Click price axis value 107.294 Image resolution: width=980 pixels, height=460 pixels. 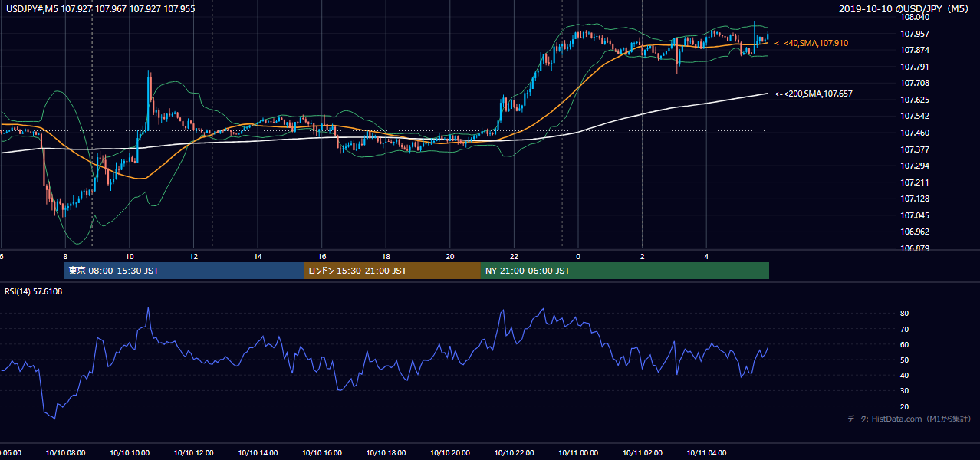click(x=916, y=166)
